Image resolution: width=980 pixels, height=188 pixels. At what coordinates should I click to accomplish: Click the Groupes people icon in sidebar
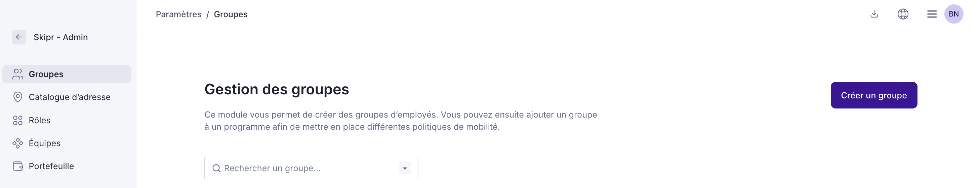tap(17, 74)
